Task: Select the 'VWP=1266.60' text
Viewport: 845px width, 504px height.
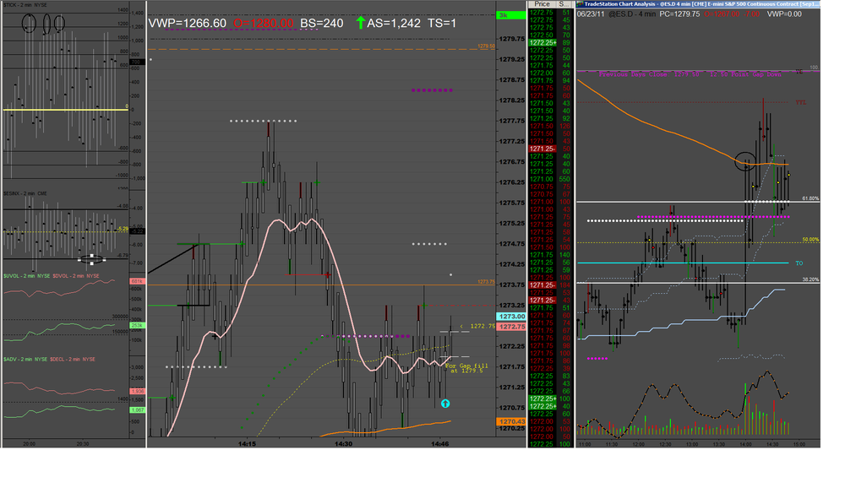Action: pyautogui.click(x=188, y=23)
